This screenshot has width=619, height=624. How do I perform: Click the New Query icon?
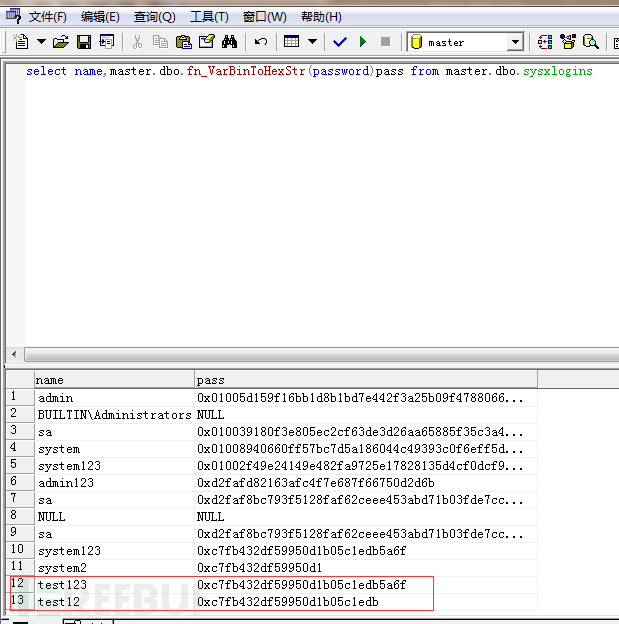[21, 42]
